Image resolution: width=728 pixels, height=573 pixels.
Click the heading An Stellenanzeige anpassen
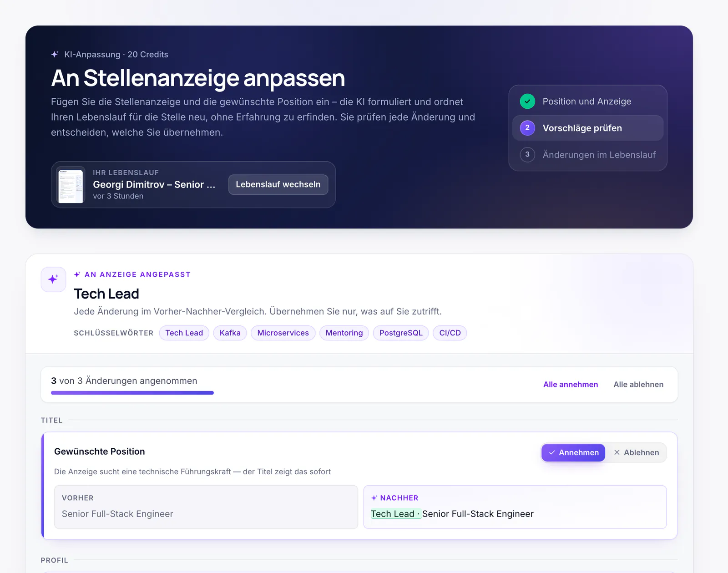click(x=198, y=78)
